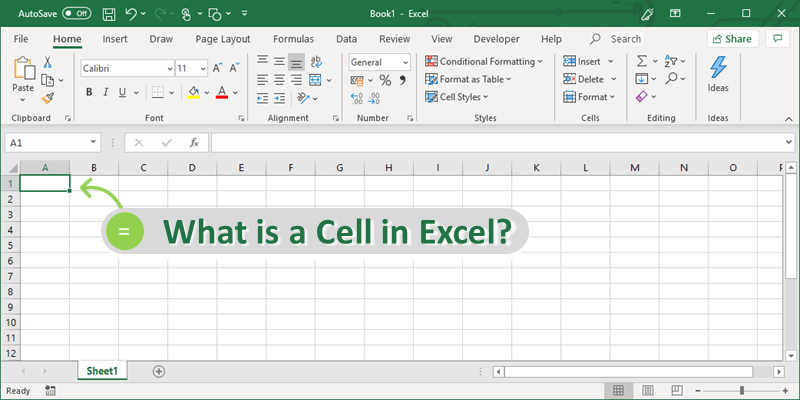Click the Format cells button
This screenshot has width=800, height=400.
point(589,96)
